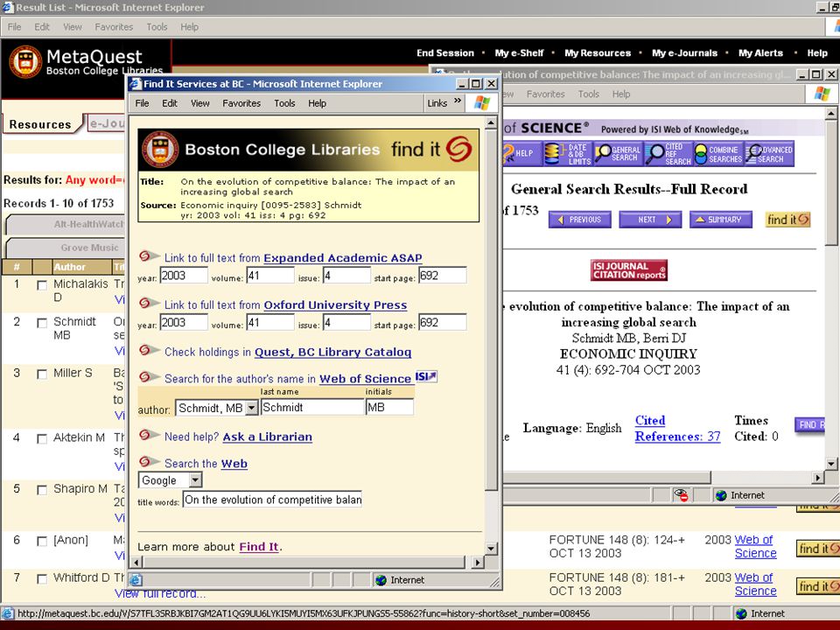Screen dimensions: 840x630
Task: Open the Expanded Academic ASAP full text link
Action: [343, 258]
